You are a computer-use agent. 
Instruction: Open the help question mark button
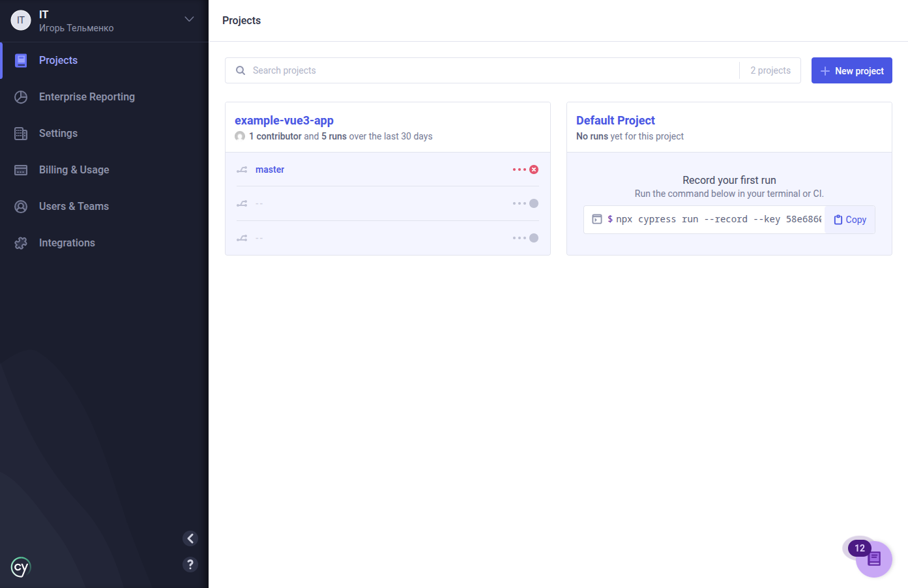point(190,565)
